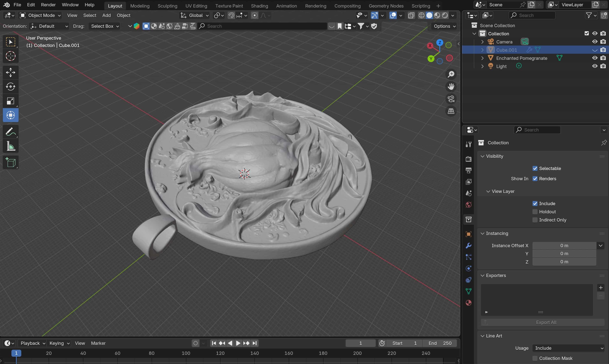
Task: Open the Render menu
Action: coord(48,5)
